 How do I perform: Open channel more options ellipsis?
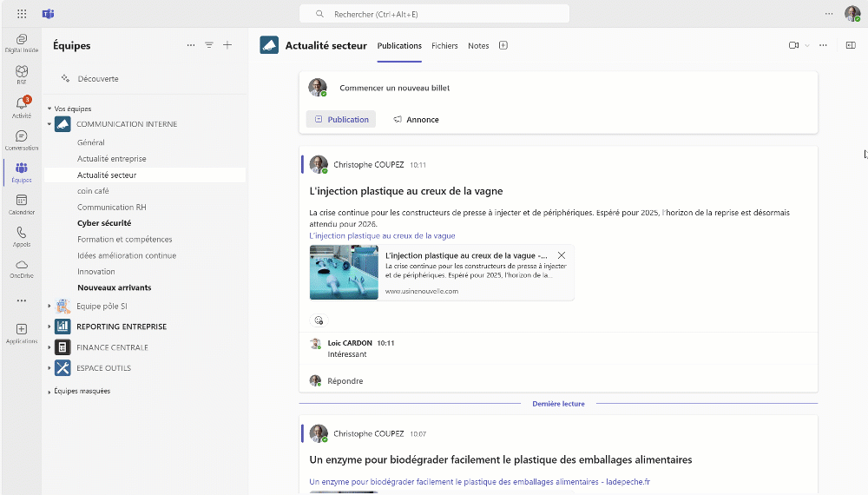(x=823, y=45)
